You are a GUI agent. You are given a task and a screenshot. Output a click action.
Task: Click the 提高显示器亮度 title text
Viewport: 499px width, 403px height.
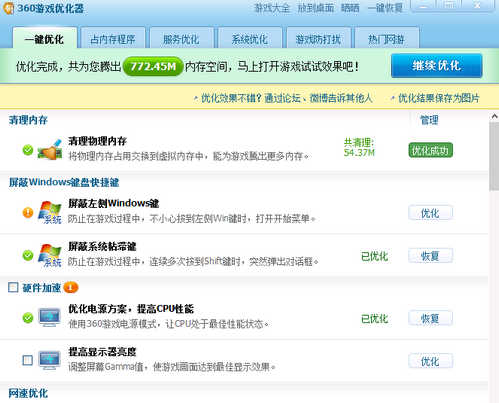click(x=102, y=352)
